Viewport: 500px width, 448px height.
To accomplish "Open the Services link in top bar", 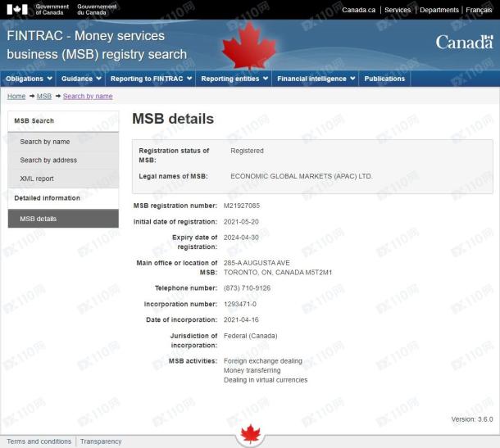I will point(398,10).
